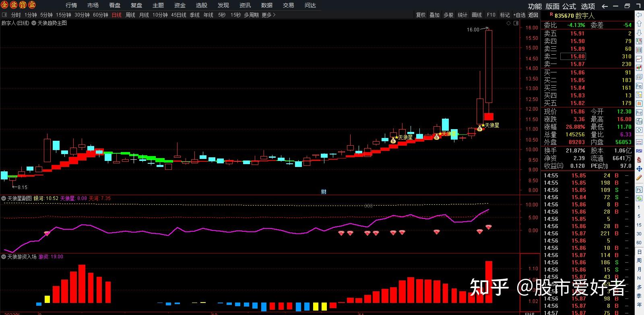Click the 买一 price 15.86 row
The image size is (644, 315).
pyautogui.click(x=588, y=72)
